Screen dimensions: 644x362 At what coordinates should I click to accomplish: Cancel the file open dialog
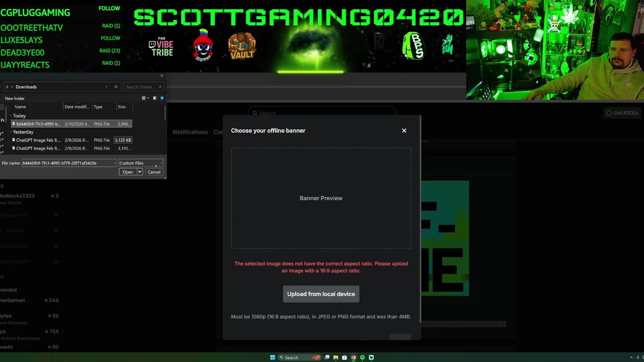pyautogui.click(x=154, y=172)
